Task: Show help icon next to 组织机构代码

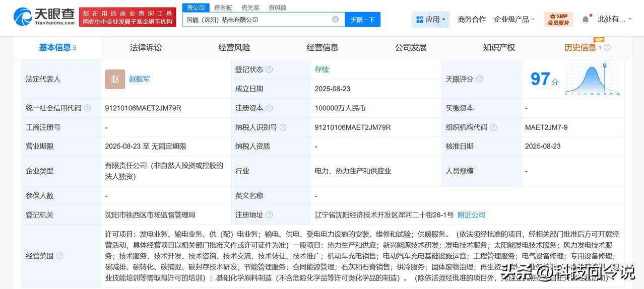Action: point(493,127)
